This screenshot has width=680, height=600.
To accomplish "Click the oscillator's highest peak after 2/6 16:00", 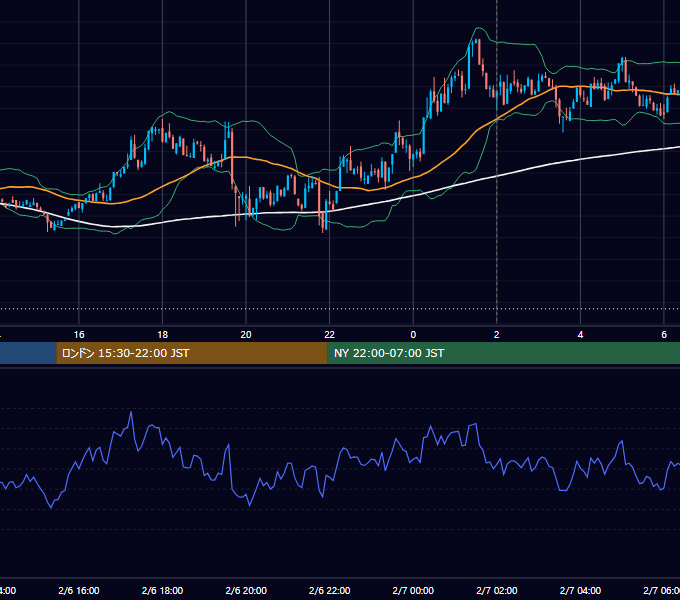I will [131, 412].
